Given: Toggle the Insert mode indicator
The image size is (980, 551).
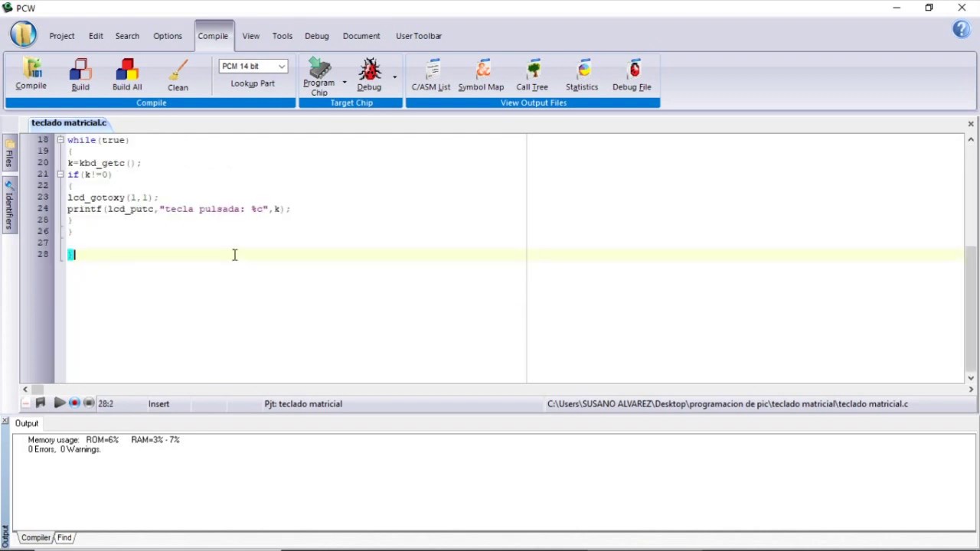Looking at the screenshot, I should 158,404.
